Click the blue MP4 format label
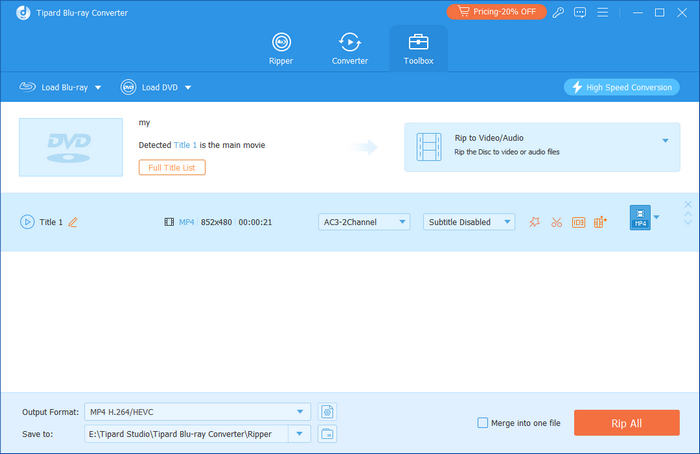Viewport: 700px width, 454px height. tap(187, 222)
